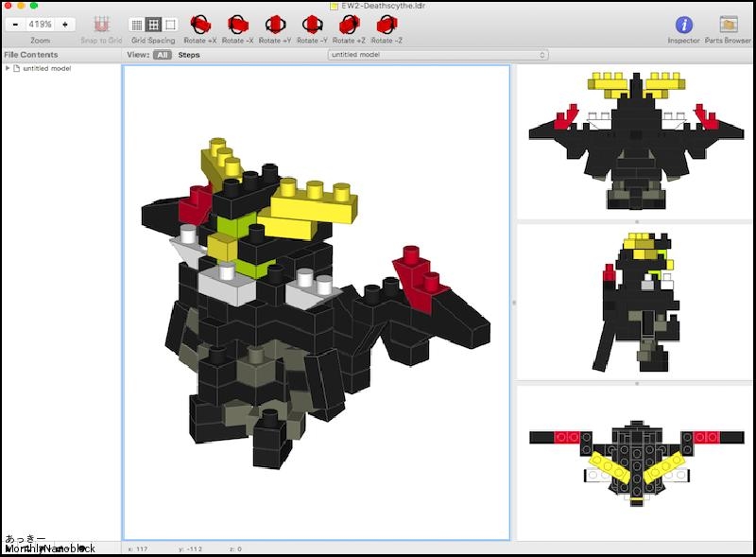Viewport: 756px width, 557px height.
Task: Toggle Snap to Grid icon
Action: [101, 25]
